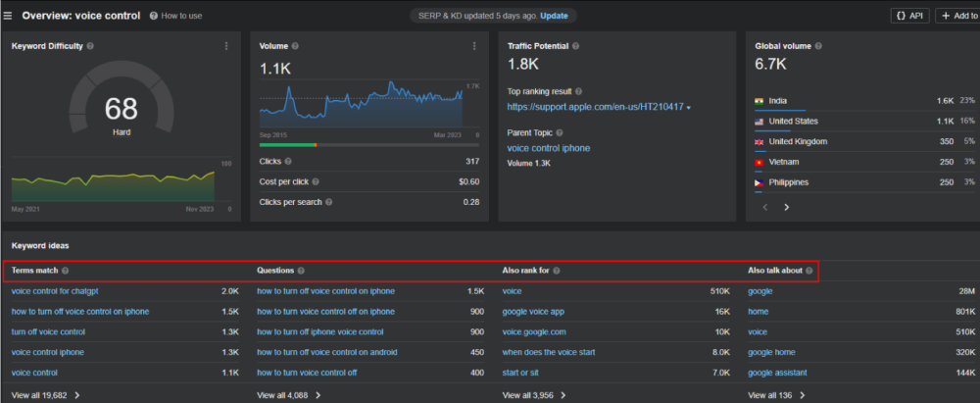Click the $0.60 cost per click value
The width and height of the screenshot is (980, 403).
coord(468,181)
